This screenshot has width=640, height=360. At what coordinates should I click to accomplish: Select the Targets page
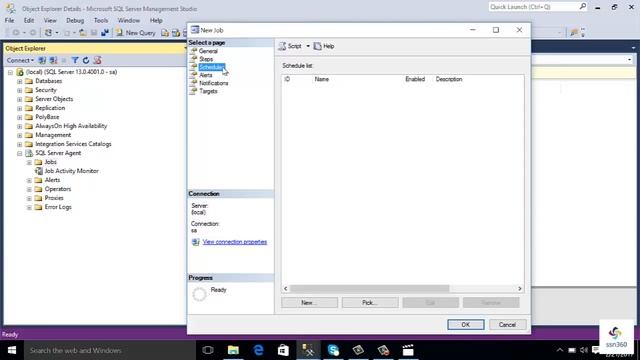(x=208, y=91)
